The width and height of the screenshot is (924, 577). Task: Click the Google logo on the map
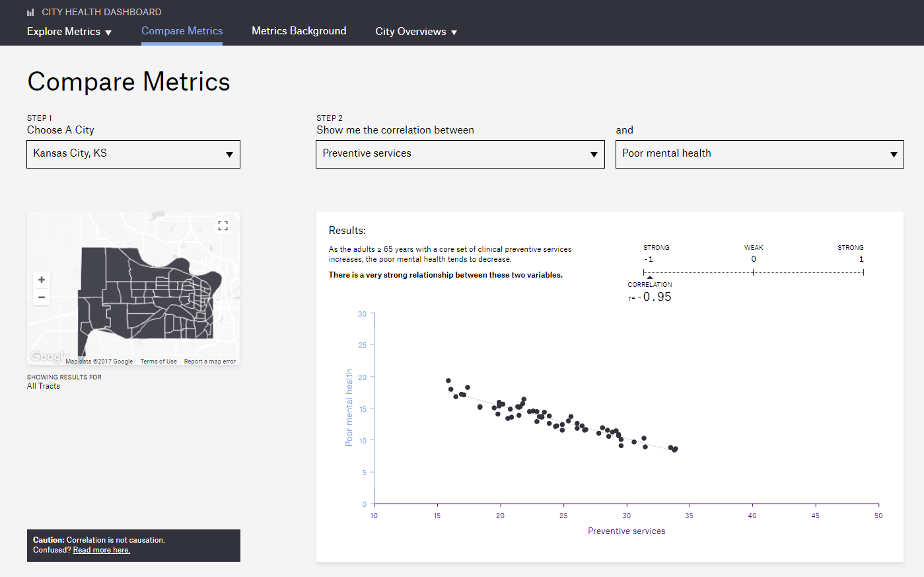click(x=48, y=356)
